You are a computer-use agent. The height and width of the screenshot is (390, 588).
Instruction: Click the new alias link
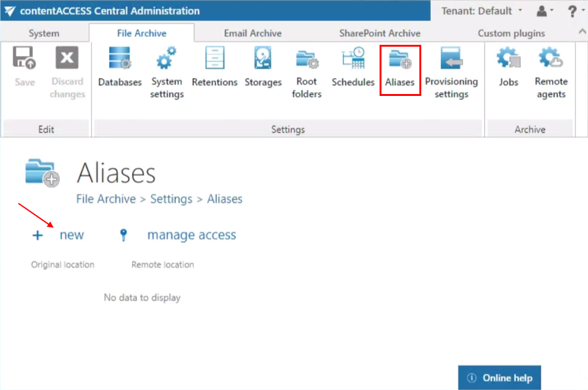pos(71,235)
